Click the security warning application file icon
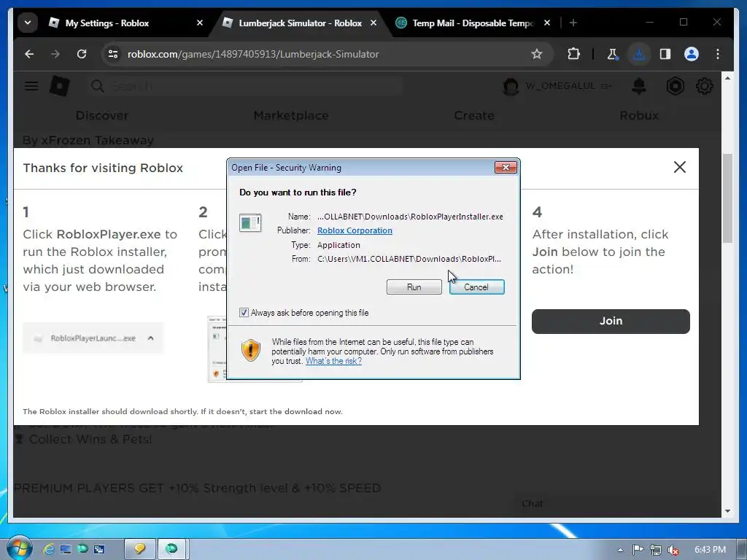This screenshot has height=560, width=747. coord(250,222)
